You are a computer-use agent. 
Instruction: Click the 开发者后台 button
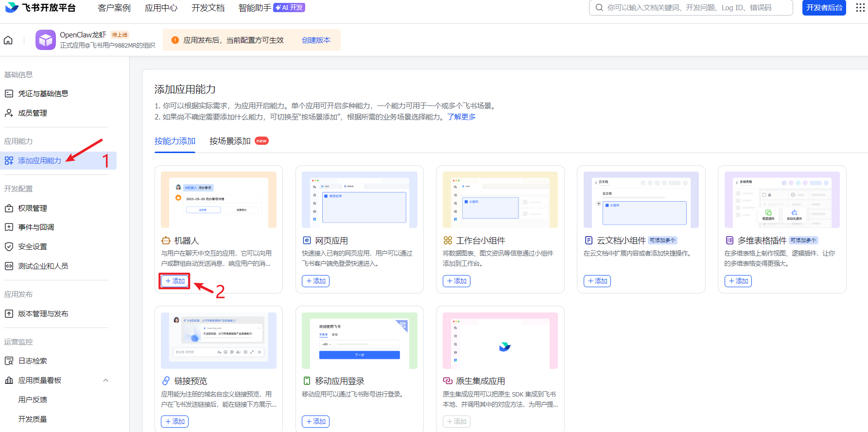824,8
